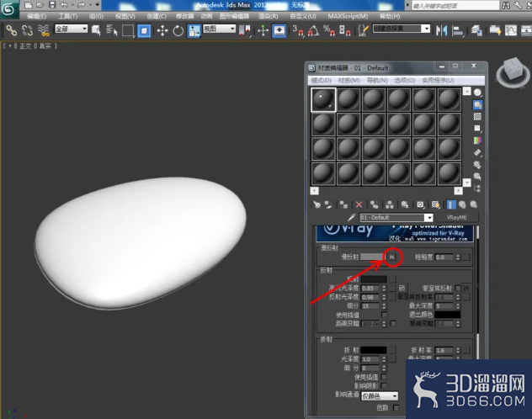Click the Align tool
This screenshot has height=419, width=532.
pos(458,30)
